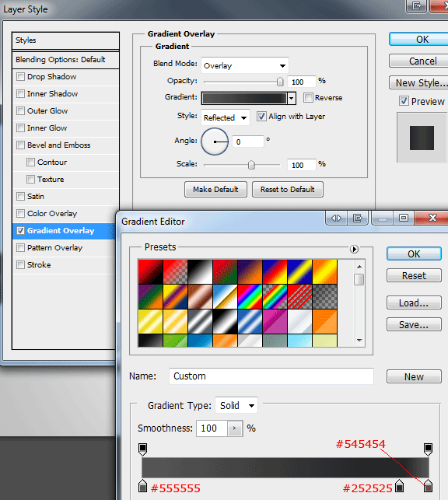Select the black-to-white gradient preset
The image size is (448, 500).
coord(200,271)
